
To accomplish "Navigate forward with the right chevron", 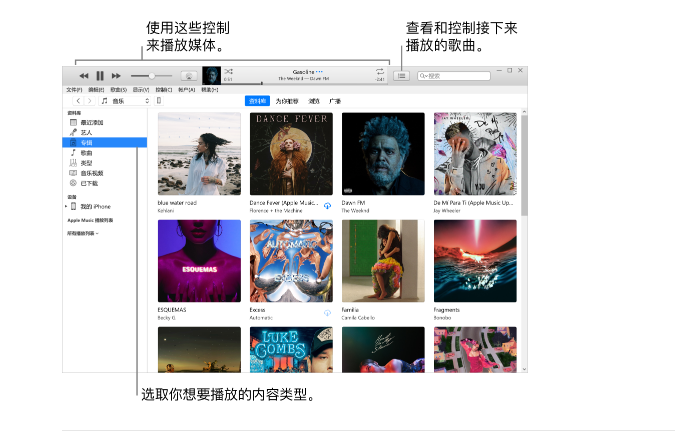I will (x=89, y=101).
